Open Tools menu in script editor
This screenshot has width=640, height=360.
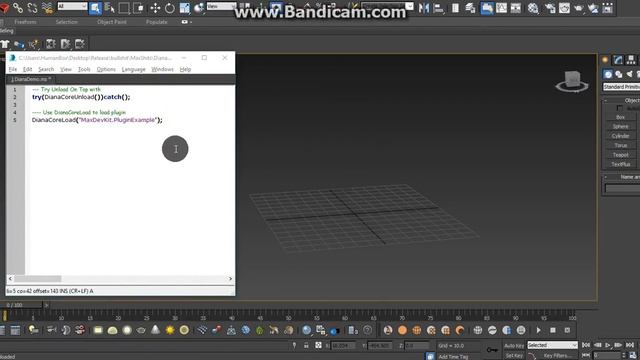coord(84,69)
